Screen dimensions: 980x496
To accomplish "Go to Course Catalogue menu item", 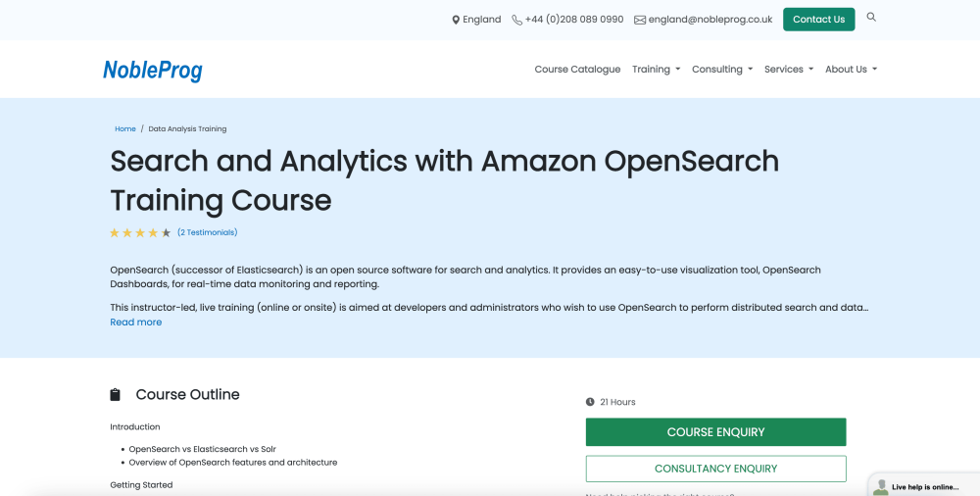I will [577, 70].
